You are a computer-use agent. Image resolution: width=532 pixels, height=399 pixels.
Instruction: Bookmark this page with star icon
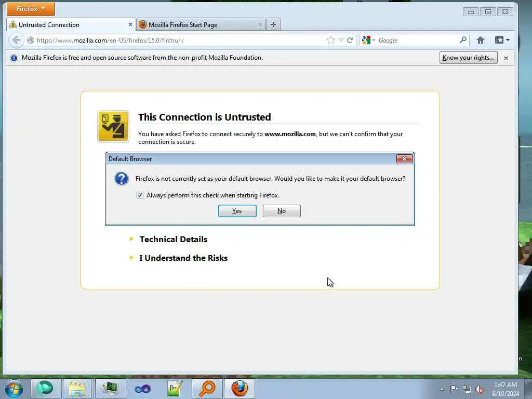330,41
